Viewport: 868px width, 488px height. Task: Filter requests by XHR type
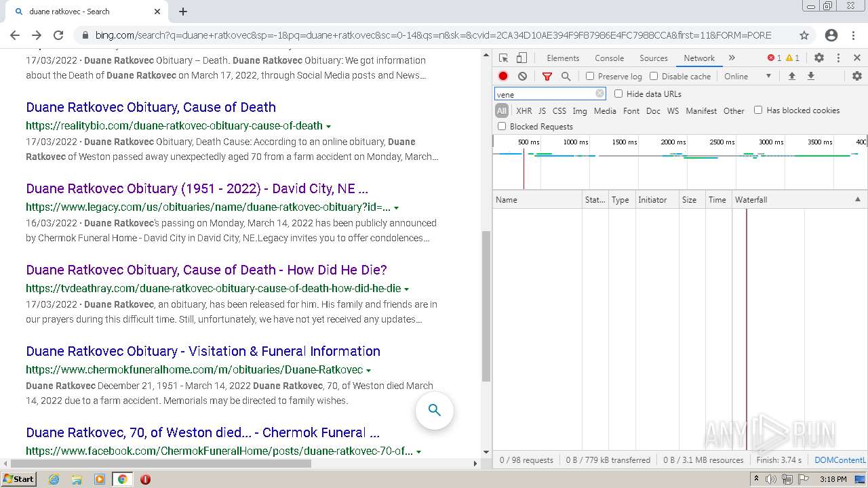(524, 110)
